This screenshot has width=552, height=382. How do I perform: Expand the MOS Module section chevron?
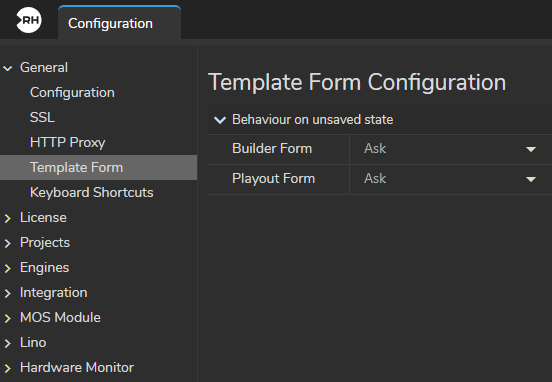(8, 318)
